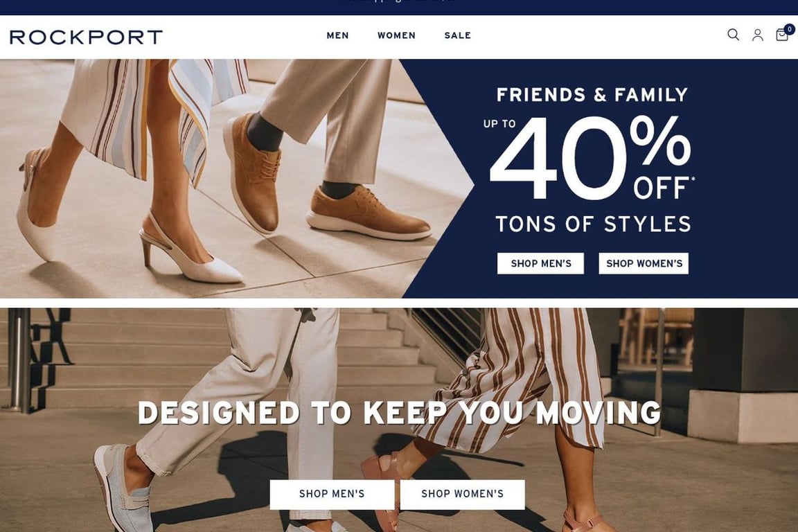Image resolution: width=798 pixels, height=532 pixels.
Task: Click the cart item count badge
Action: coord(790,29)
